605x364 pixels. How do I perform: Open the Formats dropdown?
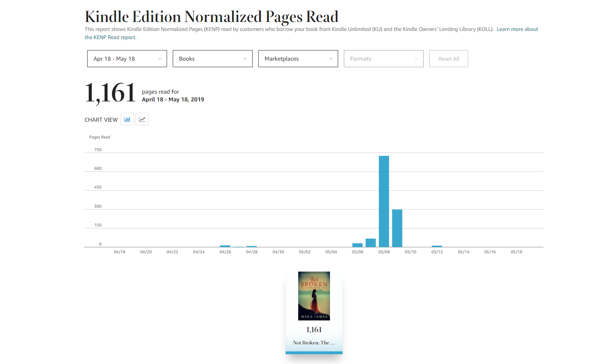(384, 59)
